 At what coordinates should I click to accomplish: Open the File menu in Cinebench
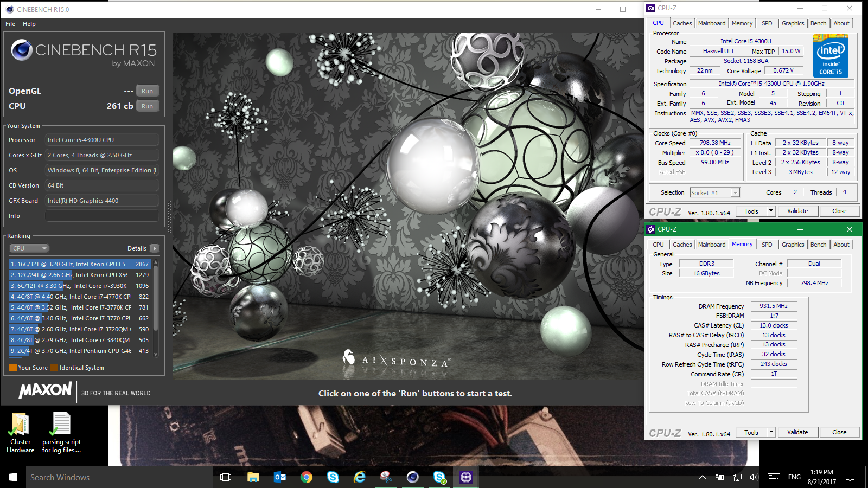[10, 24]
